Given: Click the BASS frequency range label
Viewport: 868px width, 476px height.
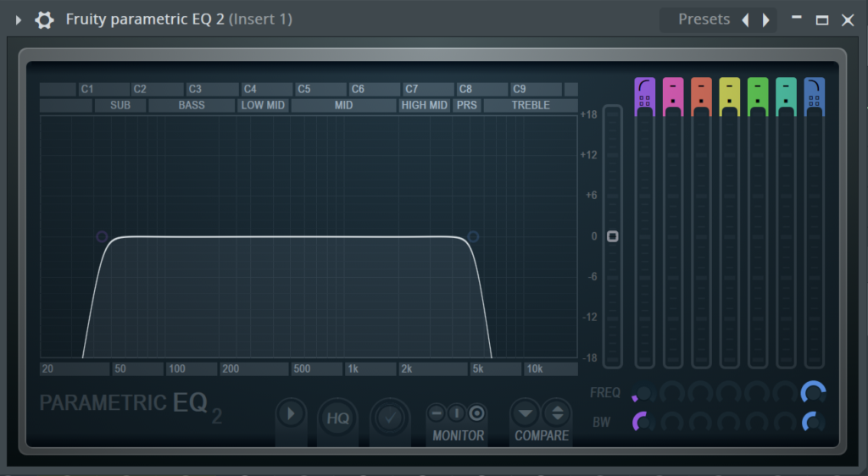Looking at the screenshot, I should click(192, 105).
